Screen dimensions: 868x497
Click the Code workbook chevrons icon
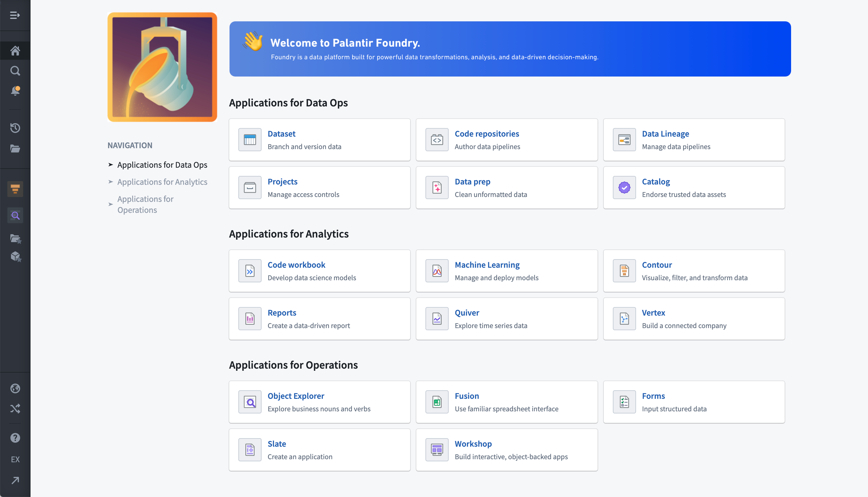(x=250, y=271)
